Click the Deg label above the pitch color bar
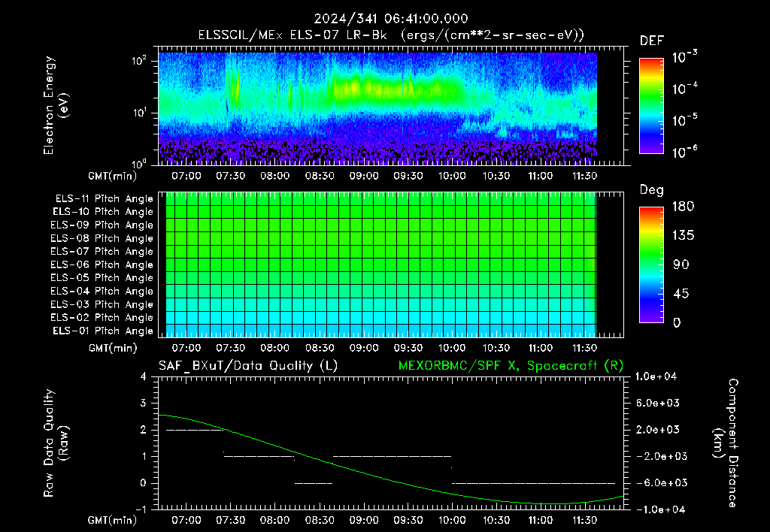The height and width of the screenshot is (532, 770). tap(652, 190)
